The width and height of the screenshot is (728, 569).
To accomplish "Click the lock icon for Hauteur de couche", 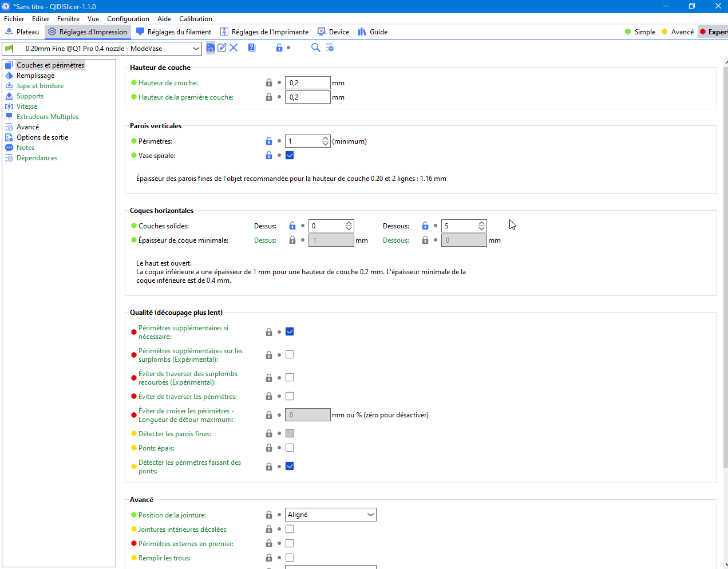I will (269, 83).
